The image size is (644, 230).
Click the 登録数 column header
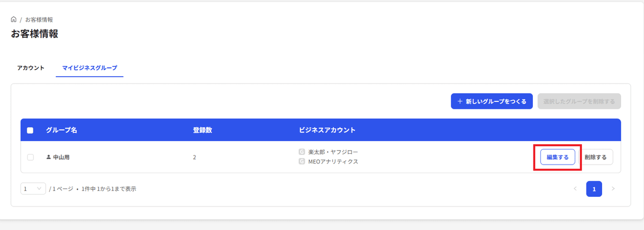202,130
